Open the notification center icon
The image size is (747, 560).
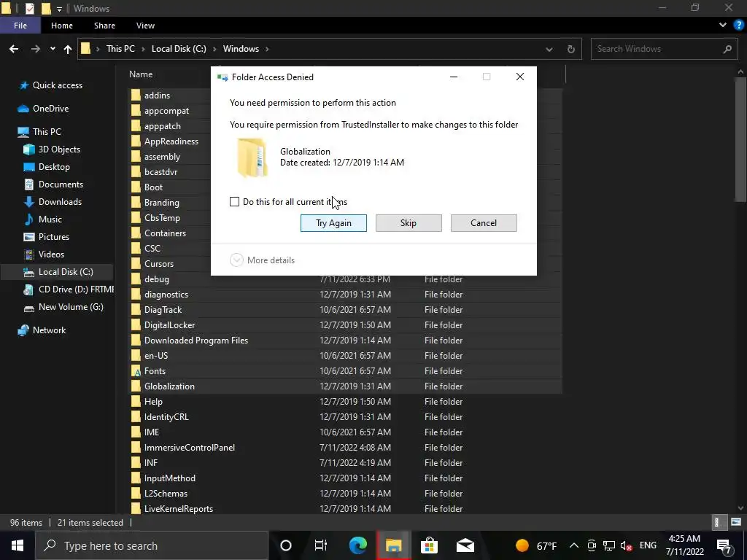pyautogui.click(x=724, y=545)
